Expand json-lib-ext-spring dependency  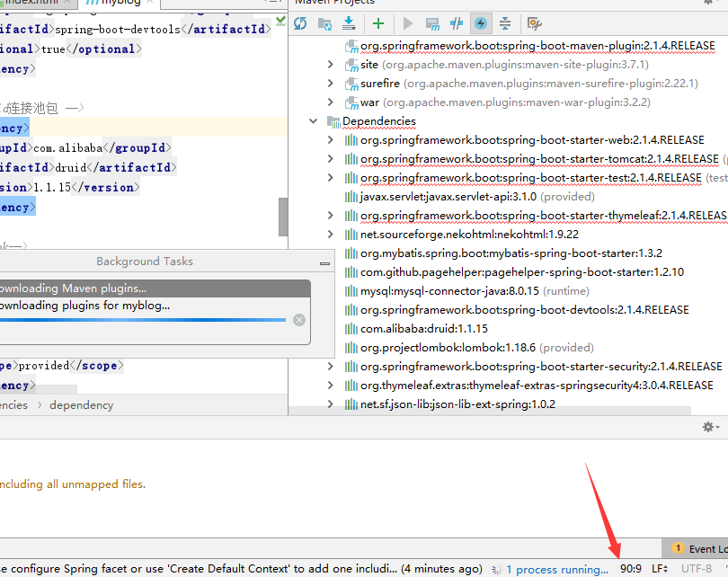point(330,404)
